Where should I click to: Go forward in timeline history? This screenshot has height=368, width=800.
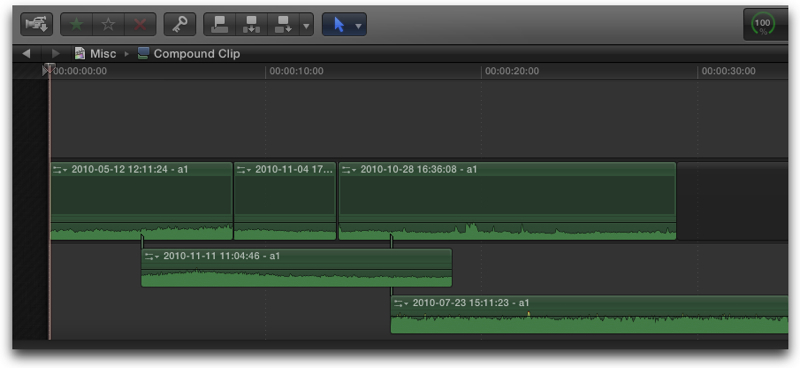(x=55, y=54)
